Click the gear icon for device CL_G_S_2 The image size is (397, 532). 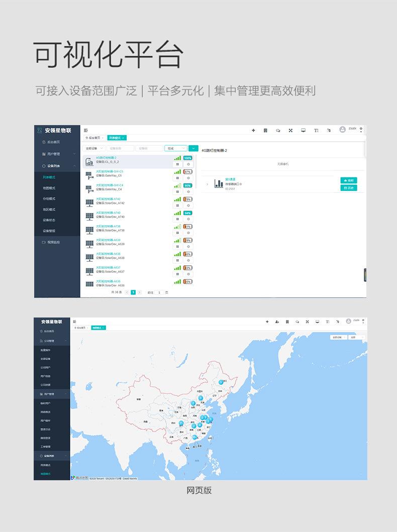click(188, 164)
